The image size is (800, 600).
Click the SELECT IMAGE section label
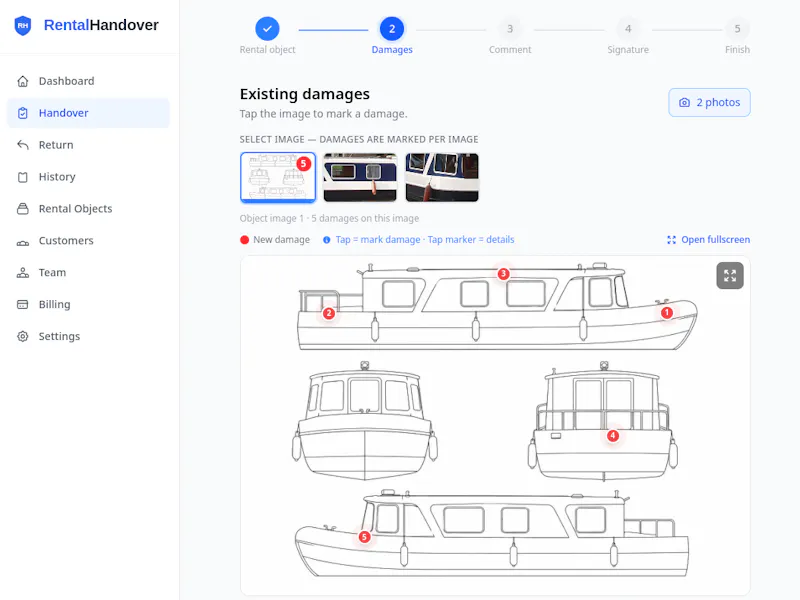(x=359, y=139)
